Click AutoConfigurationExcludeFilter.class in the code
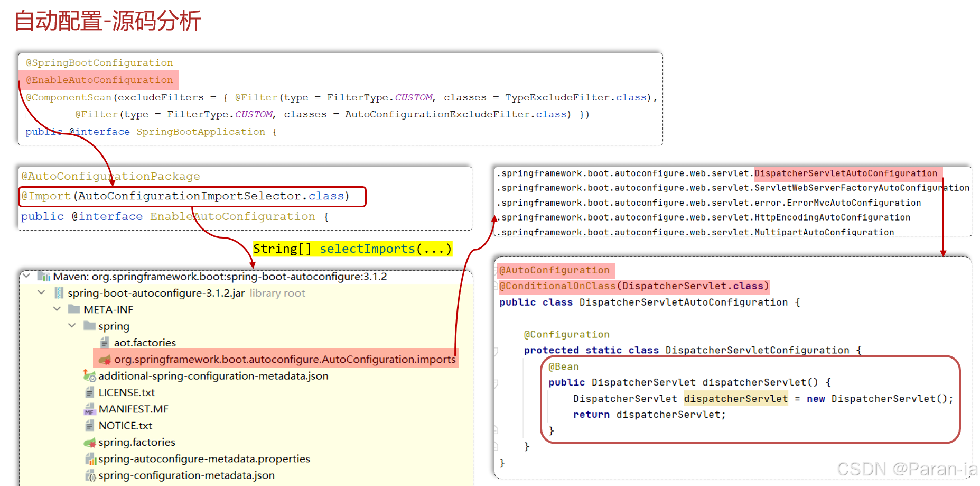980x486 pixels. coord(456,114)
